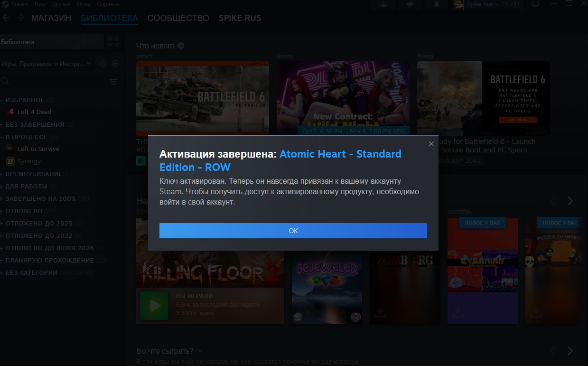Switch to the СООБЩЕСТВО tab
Viewport: 588px width, 366px height.
(x=178, y=18)
